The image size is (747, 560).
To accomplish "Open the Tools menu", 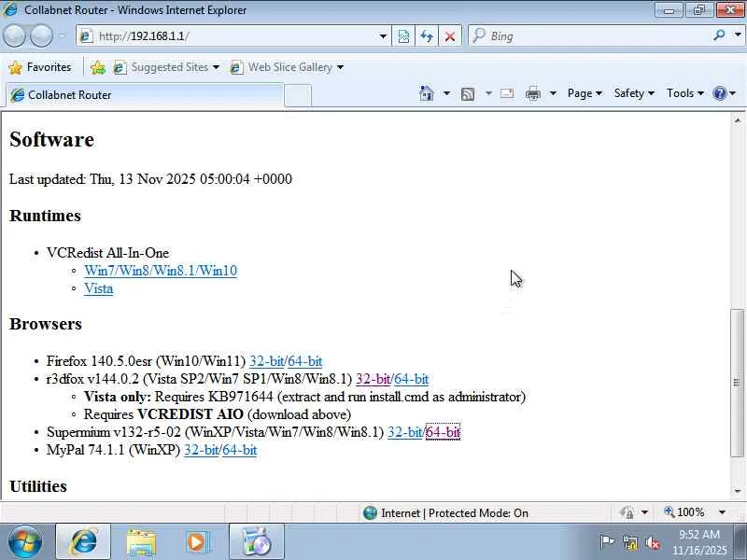I will pyautogui.click(x=685, y=93).
